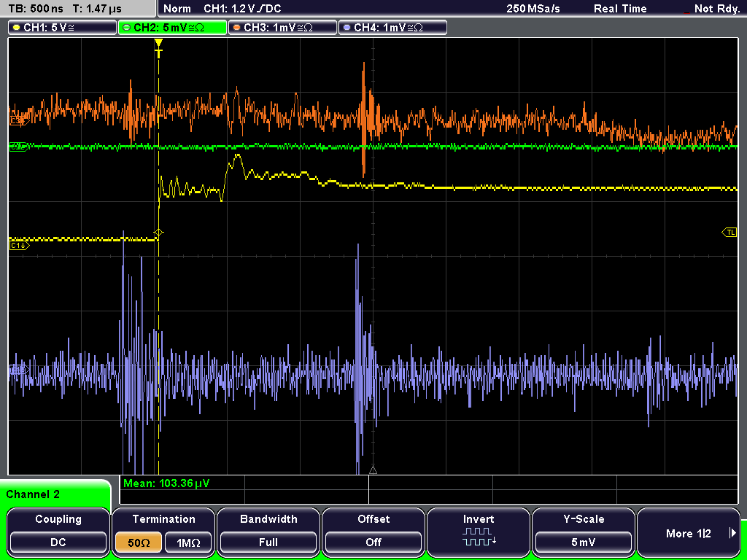
Task: Click the Mean: 103.36 µV measurement
Action: click(x=166, y=484)
